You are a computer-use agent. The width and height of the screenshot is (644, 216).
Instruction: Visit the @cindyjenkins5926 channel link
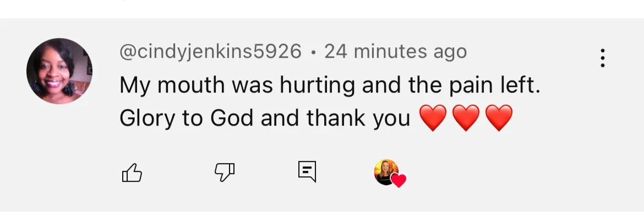point(211,52)
